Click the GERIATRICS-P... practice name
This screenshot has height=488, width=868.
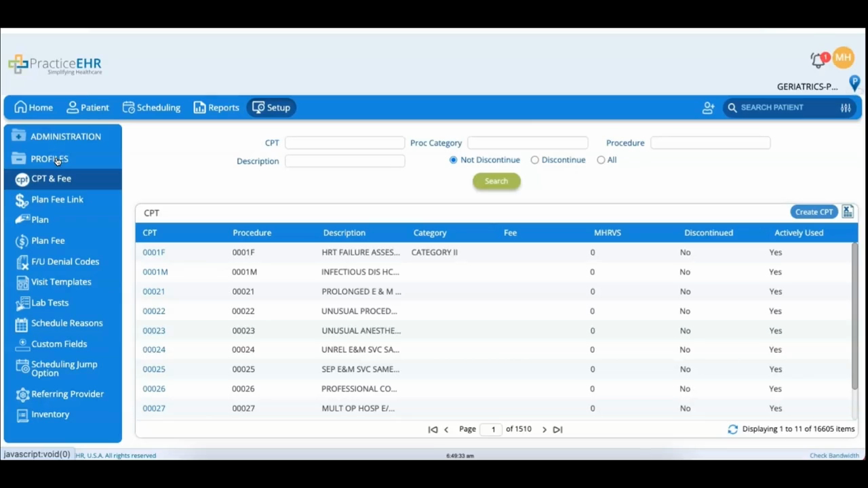(807, 87)
